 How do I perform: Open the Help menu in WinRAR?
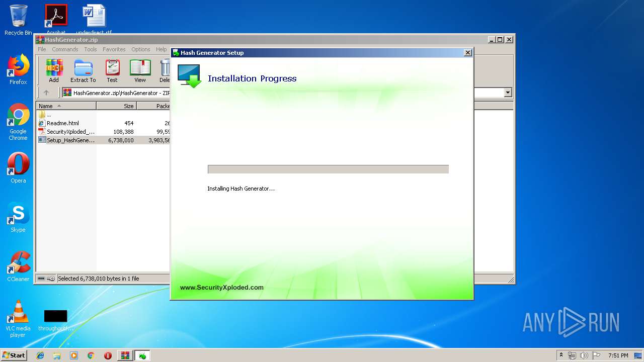point(161,49)
